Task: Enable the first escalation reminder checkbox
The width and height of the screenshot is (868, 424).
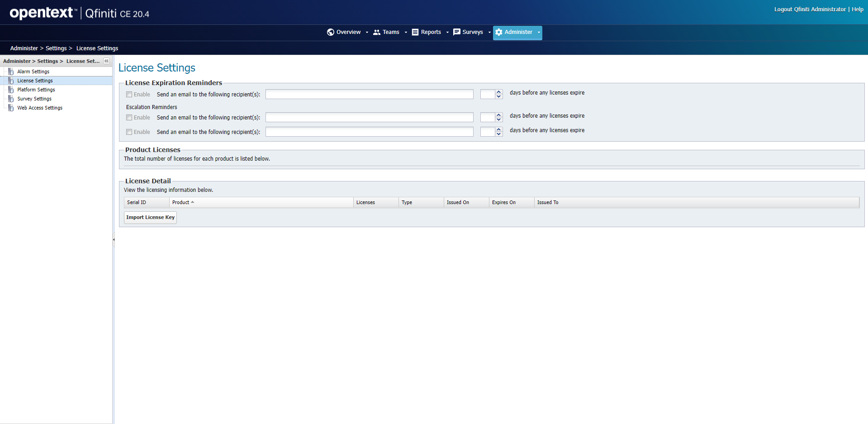Action: click(129, 117)
